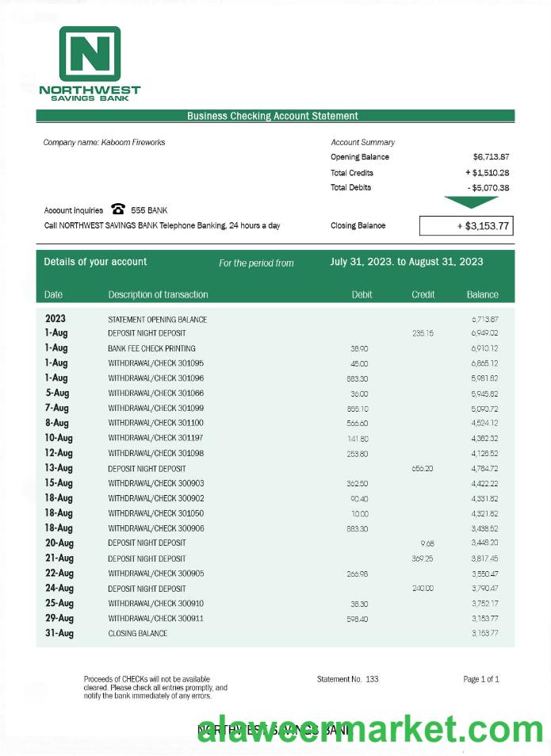The height and width of the screenshot is (756, 551).
Task: Click the '12-Aug' date
Action: pos(59,453)
